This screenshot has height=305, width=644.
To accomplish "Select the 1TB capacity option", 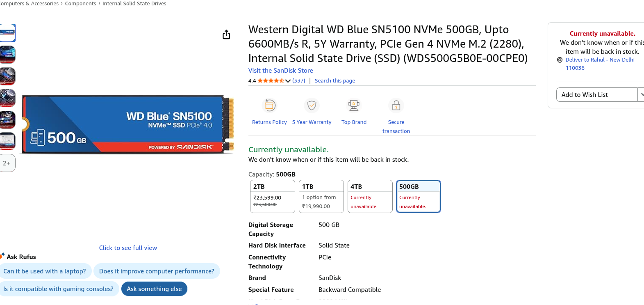I will tap(321, 196).
